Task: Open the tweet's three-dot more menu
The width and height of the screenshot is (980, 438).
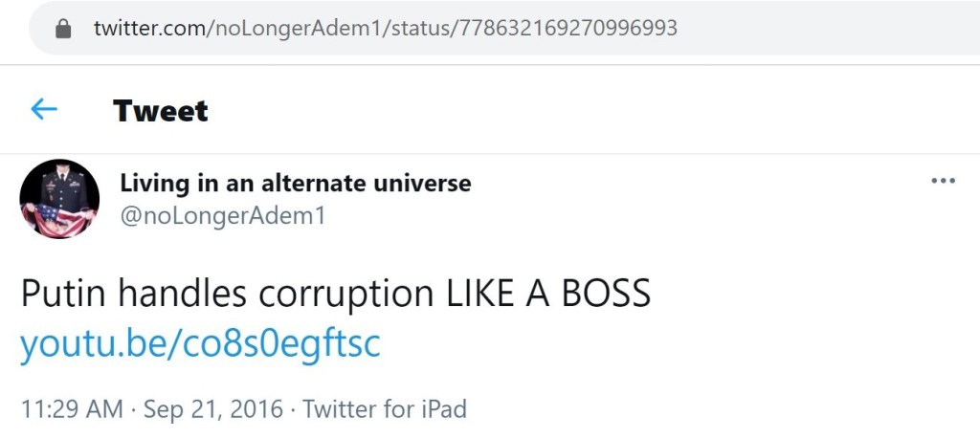Action: (x=943, y=182)
